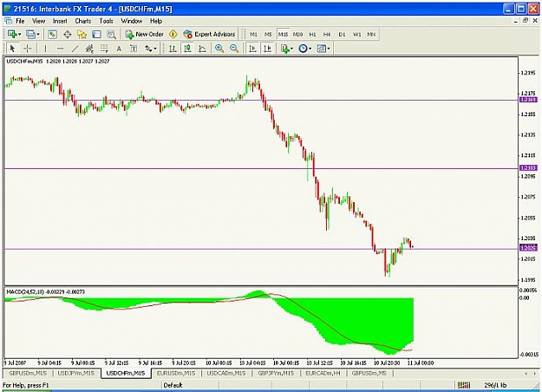
Task: Switch to USDJPYm,M15 chart tab
Action: 76,373
